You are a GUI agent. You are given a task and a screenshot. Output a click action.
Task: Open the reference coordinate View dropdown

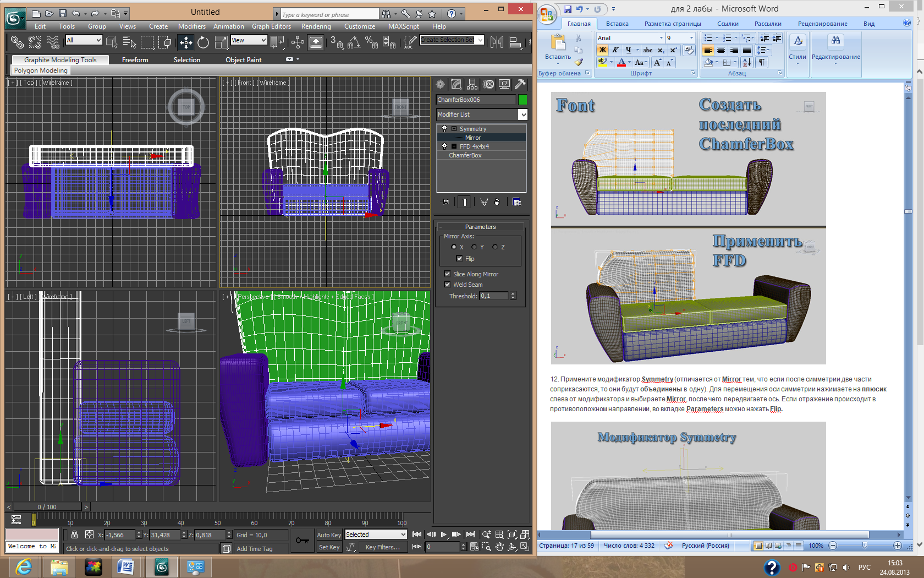[x=249, y=40]
